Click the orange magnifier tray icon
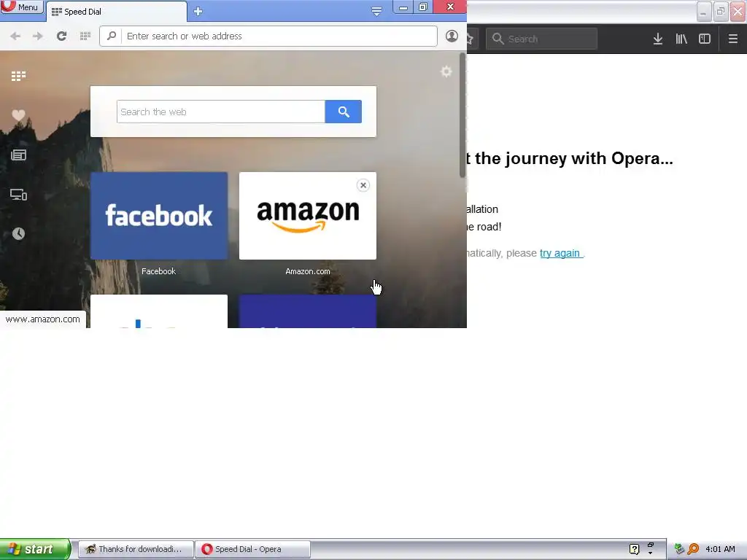This screenshot has height=560, width=747. (693, 549)
